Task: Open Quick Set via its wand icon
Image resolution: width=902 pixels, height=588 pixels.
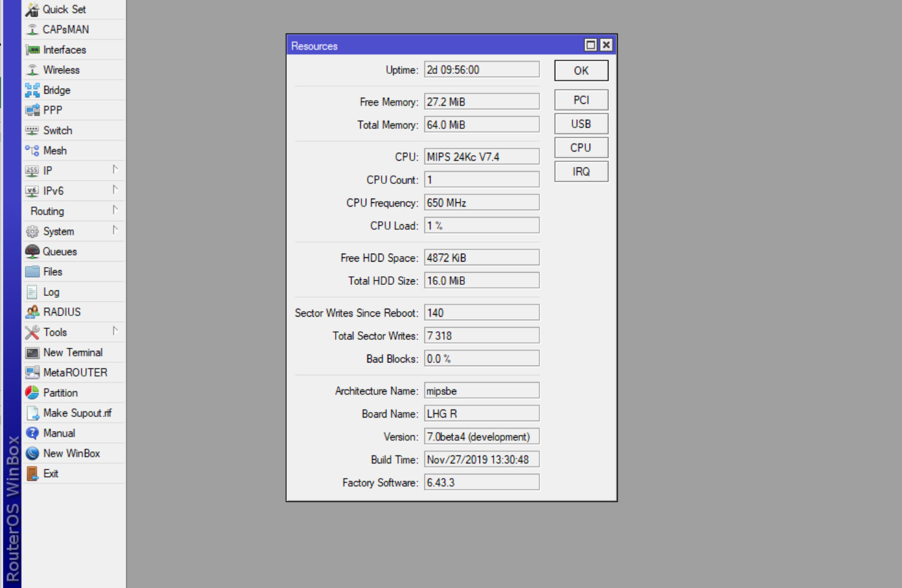Action: click(32, 9)
